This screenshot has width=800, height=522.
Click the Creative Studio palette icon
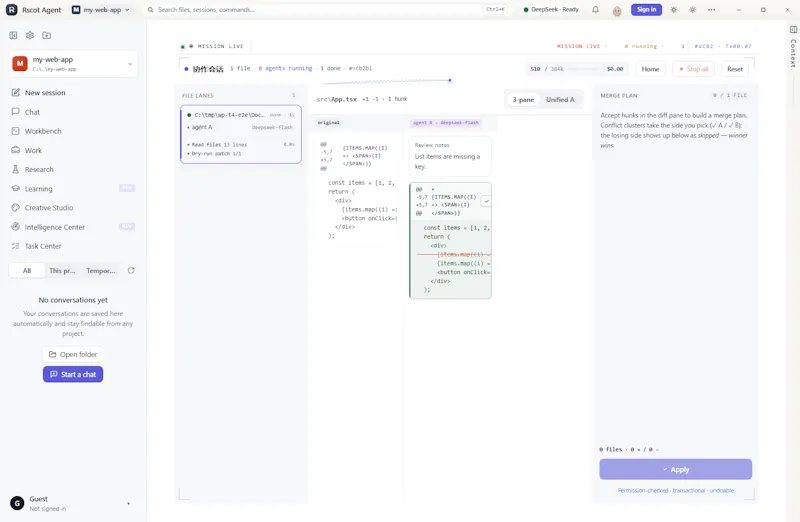pos(15,208)
